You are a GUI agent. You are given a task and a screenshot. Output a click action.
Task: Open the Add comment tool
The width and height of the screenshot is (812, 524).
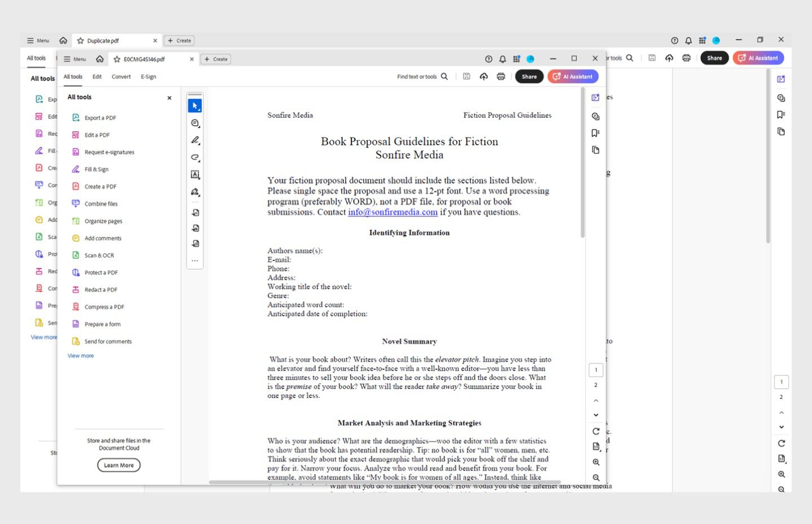[x=195, y=123]
